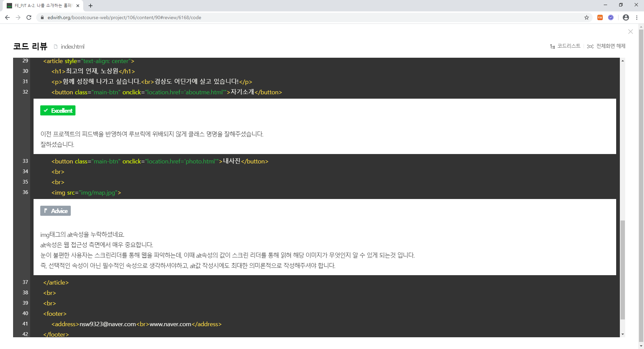Click the 이전 프로젝트의 피드백을 comment line
Viewport: 644px width, 349px height.
(x=152, y=134)
